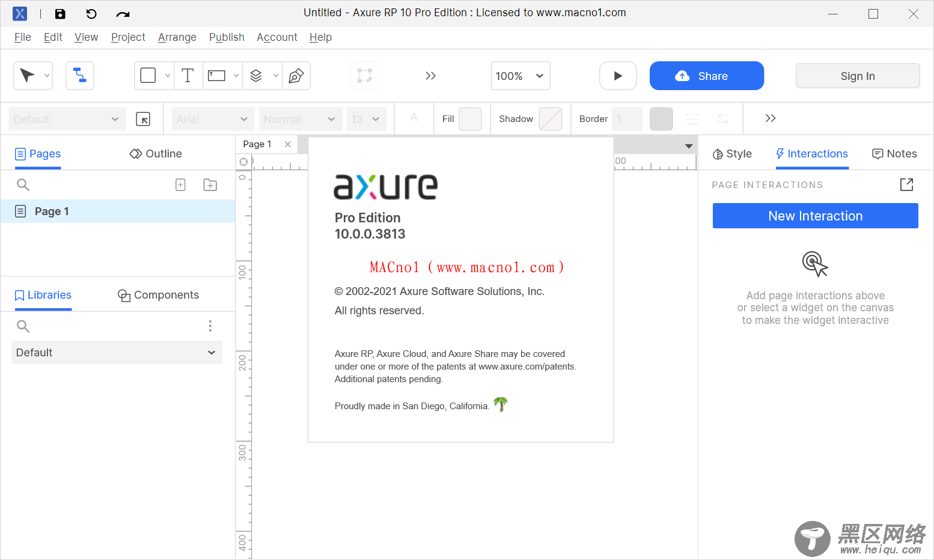Click the Preview play button

pos(618,76)
